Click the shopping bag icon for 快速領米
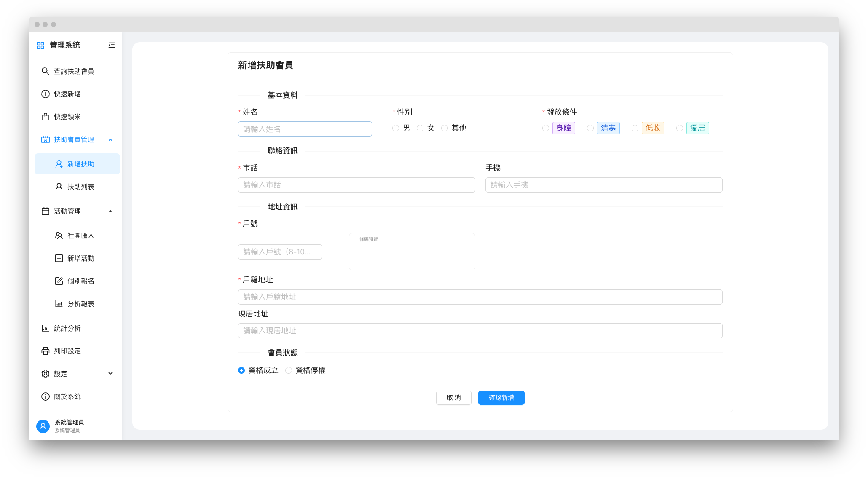868x482 pixels. 46,117
